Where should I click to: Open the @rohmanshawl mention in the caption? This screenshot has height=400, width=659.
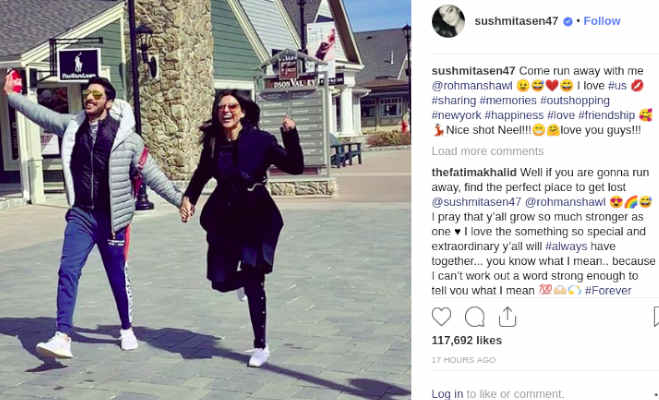pyautogui.click(x=472, y=86)
